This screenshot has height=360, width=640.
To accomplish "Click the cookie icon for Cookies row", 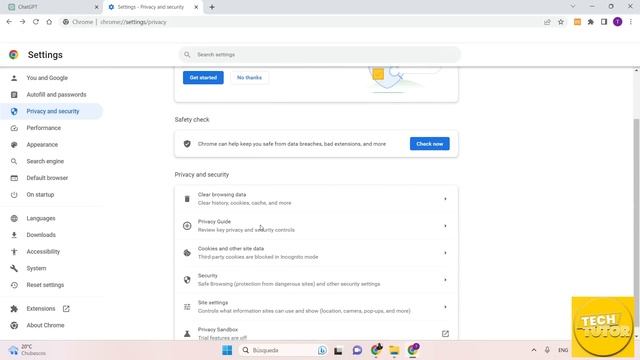I will [187, 253].
